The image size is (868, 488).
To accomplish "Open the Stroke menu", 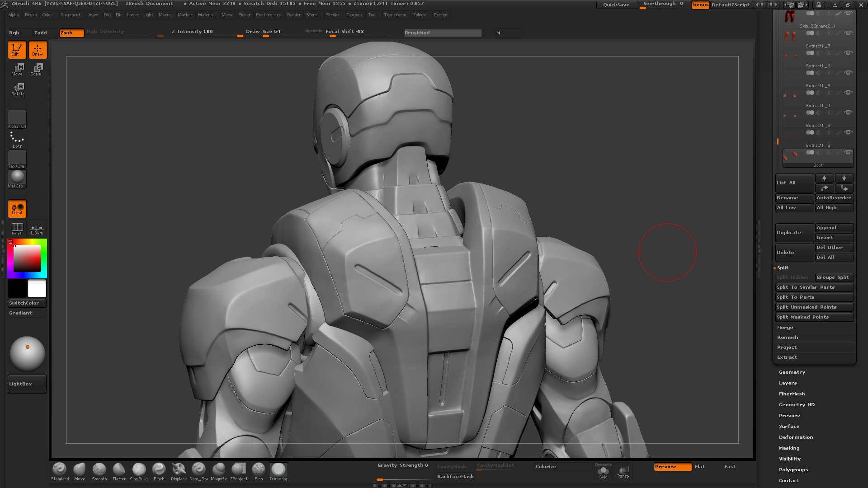I will pos(333,15).
